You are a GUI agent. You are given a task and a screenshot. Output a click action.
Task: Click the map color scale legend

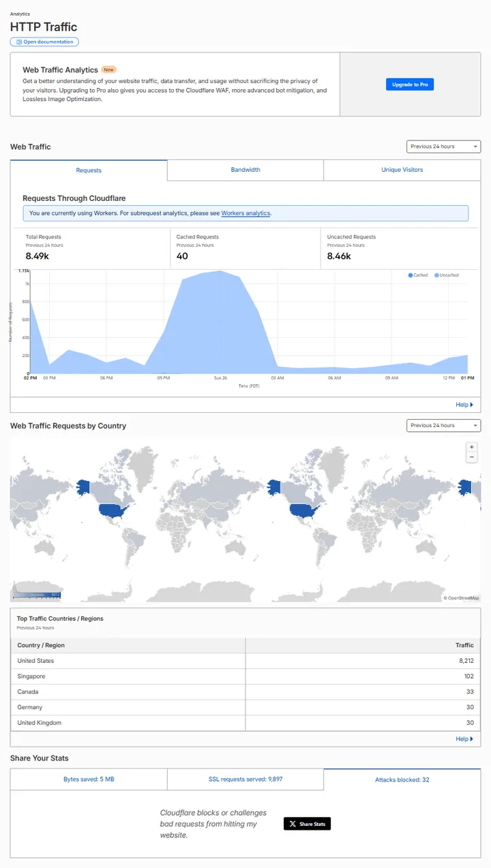[38, 595]
